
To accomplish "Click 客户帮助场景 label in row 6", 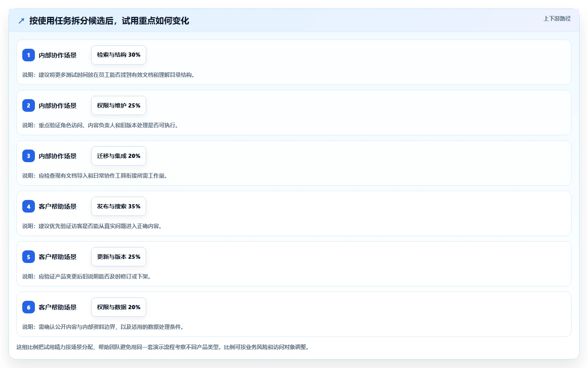I will [58, 307].
